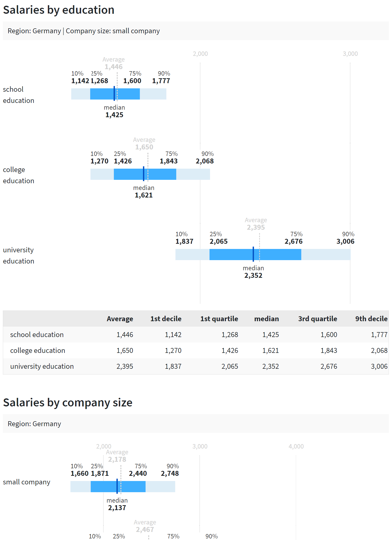The width and height of the screenshot is (392, 540).
Task: Click the 'Salaries by company size' heading
Action: (x=68, y=403)
